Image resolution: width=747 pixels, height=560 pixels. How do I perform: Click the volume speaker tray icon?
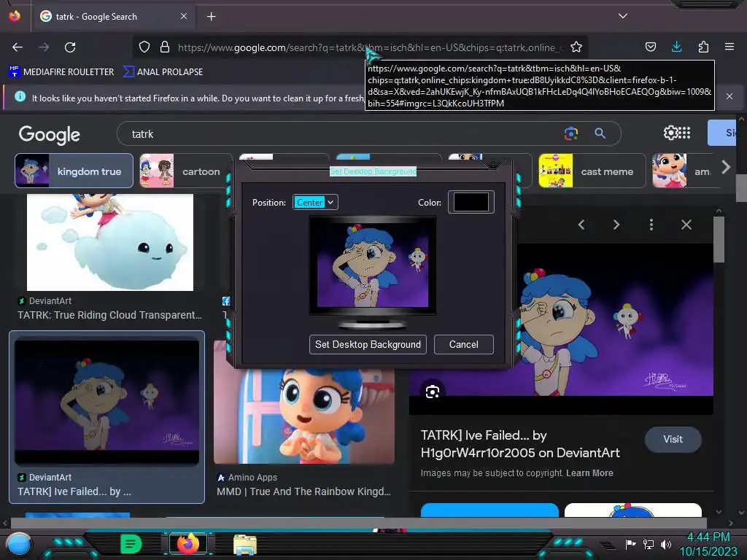click(666, 544)
